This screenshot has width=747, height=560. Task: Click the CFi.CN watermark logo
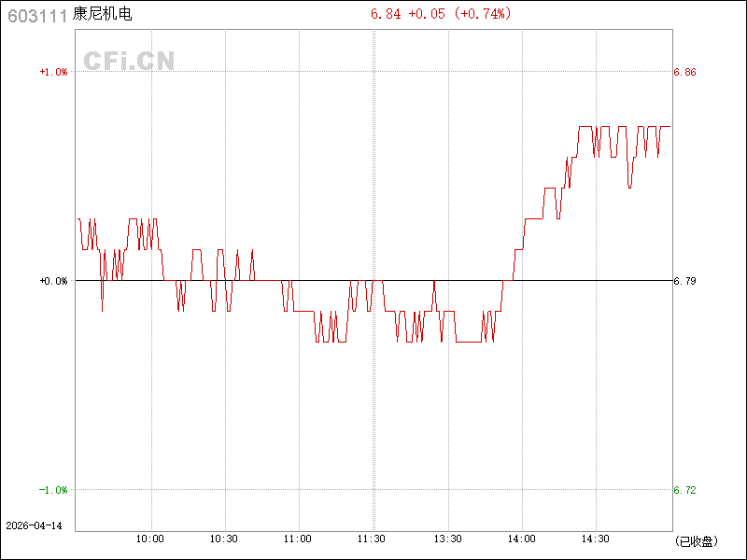[129, 61]
